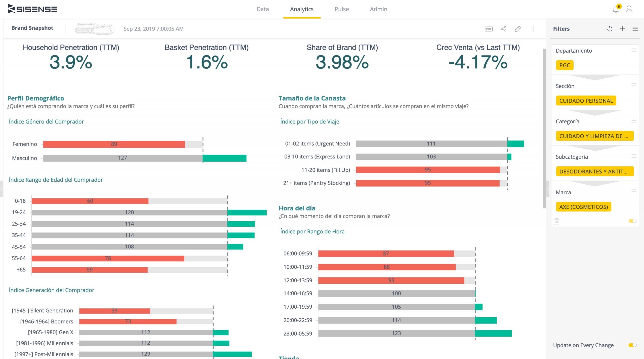Open the Departamento filter options menu
The image size is (644, 359).
pyautogui.click(x=634, y=50)
